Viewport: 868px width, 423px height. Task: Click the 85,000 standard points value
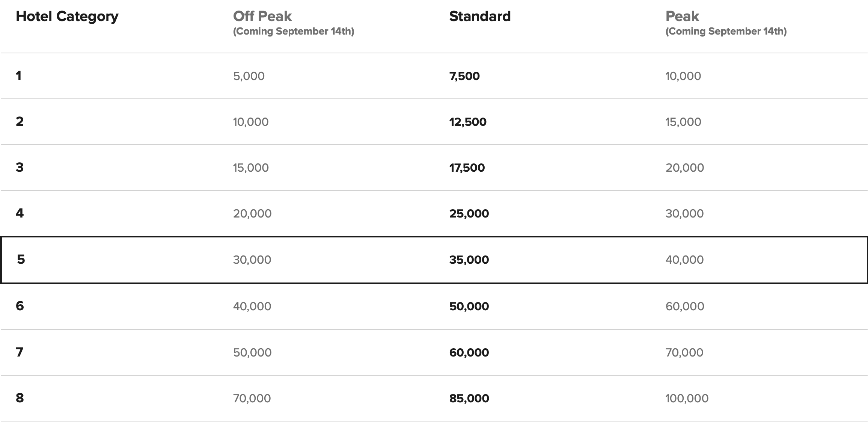tap(469, 398)
